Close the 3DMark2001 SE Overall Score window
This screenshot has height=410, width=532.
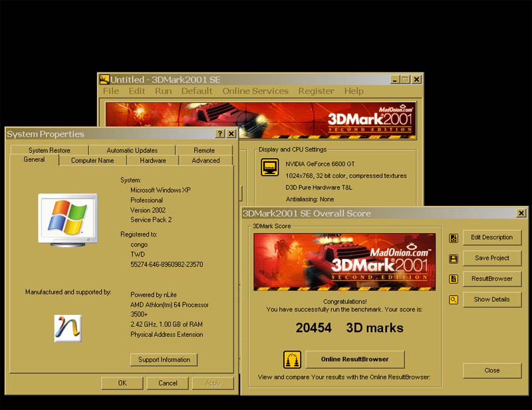[x=521, y=213]
